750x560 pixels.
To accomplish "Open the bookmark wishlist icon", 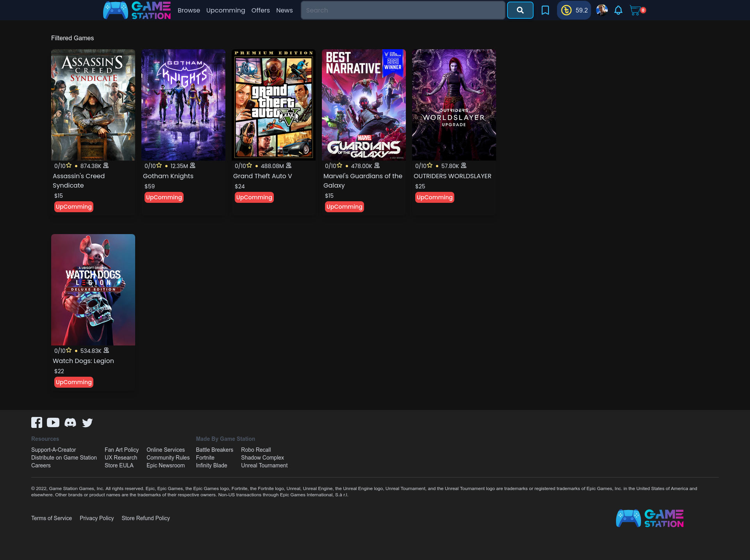I will (x=545, y=10).
